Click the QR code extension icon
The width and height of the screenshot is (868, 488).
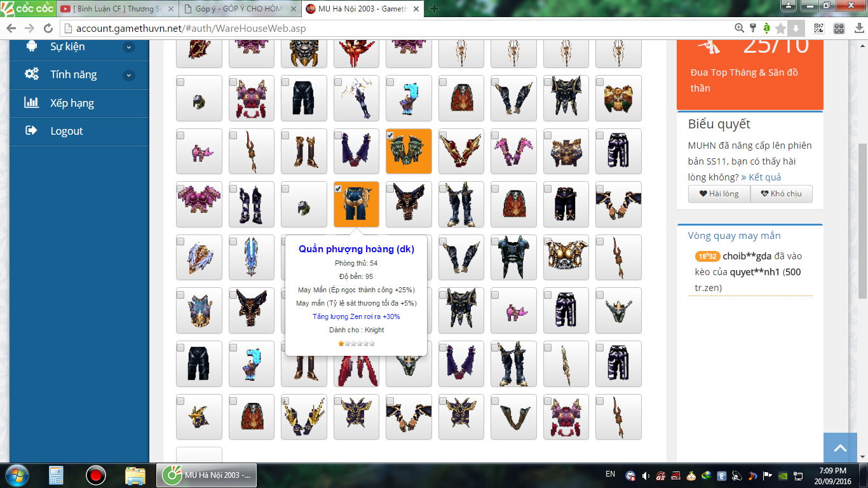(818, 29)
